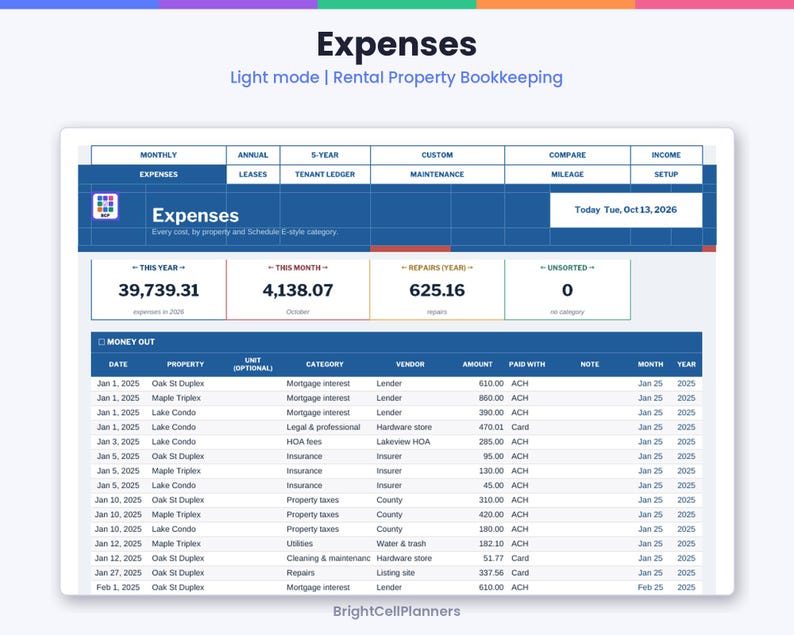The image size is (794, 635).
Task: Click the MONTH column header
Action: click(x=650, y=364)
